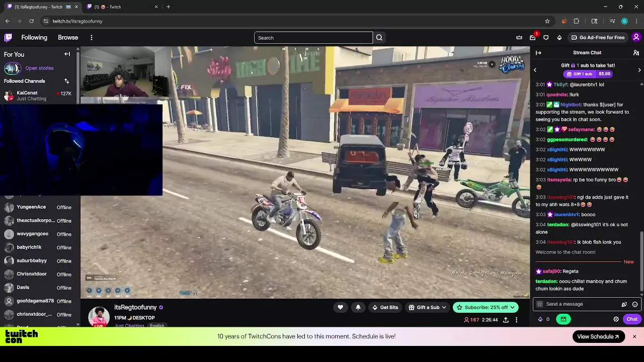Image resolution: width=644 pixels, height=362 pixels.
Task: Open the top nav three-dot menu
Action: coord(91,37)
